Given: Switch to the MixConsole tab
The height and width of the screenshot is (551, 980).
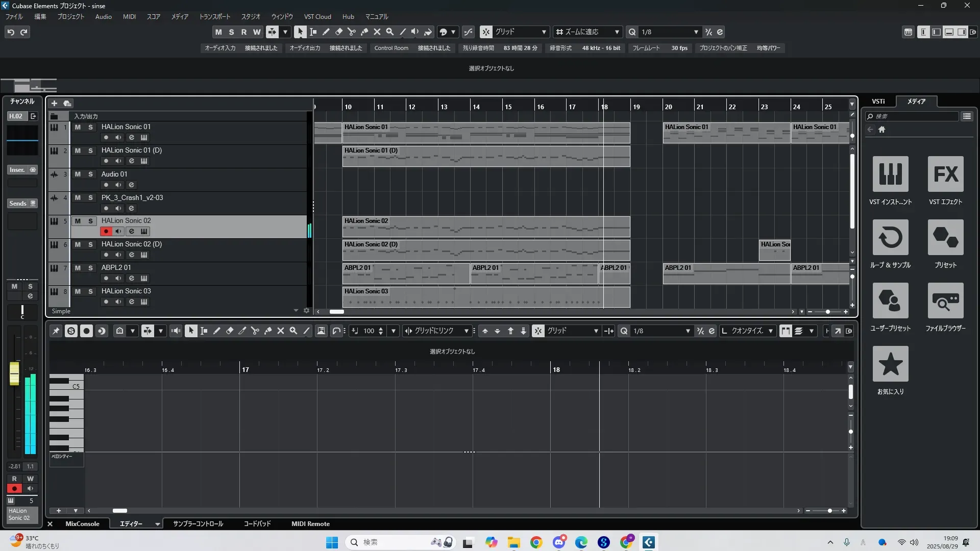Looking at the screenshot, I should 82,524.
